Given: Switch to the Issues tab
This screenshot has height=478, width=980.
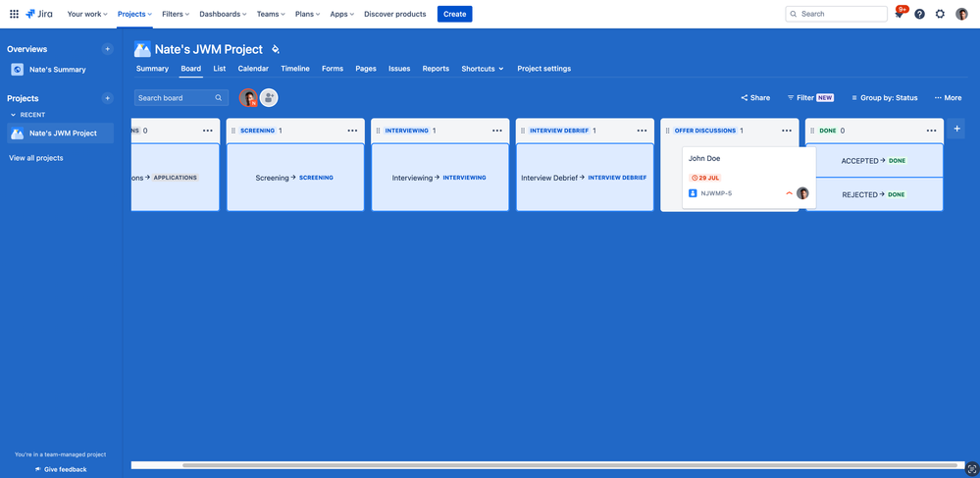Looking at the screenshot, I should tap(399, 69).
